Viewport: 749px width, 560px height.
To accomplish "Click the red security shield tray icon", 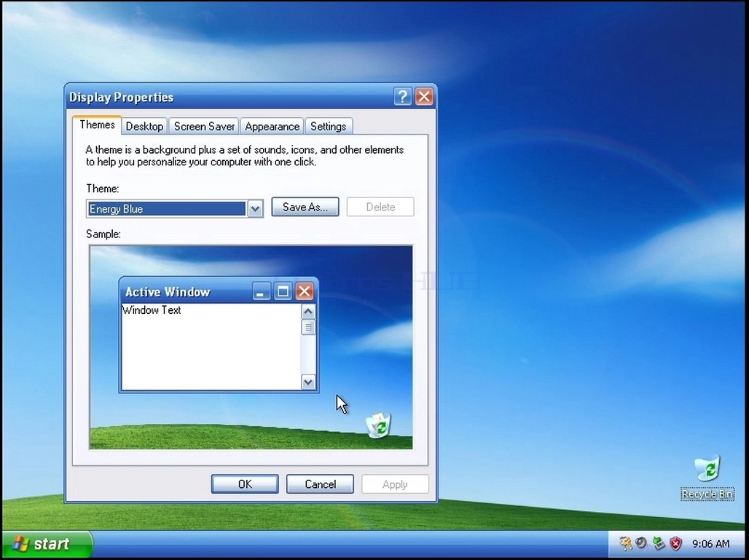I will [x=675, y=543].
